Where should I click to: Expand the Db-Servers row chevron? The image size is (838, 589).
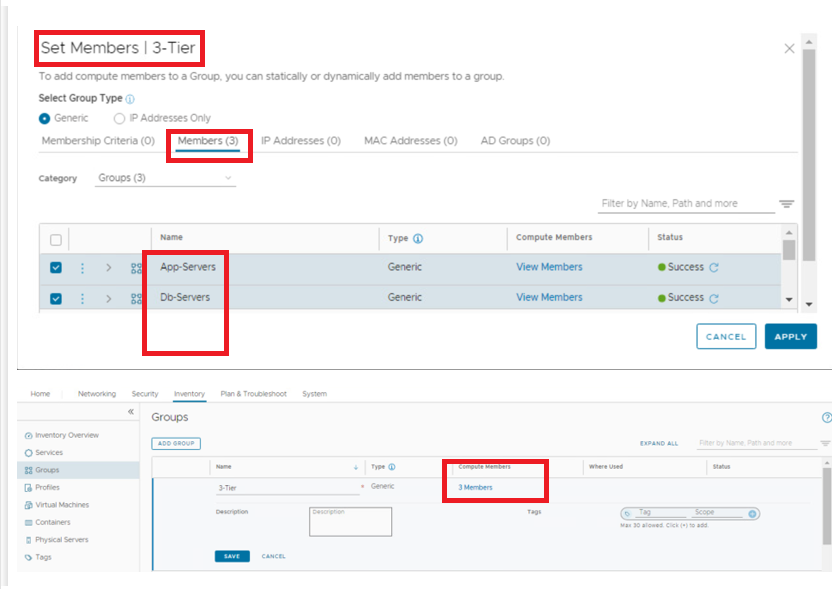point(108,298)
